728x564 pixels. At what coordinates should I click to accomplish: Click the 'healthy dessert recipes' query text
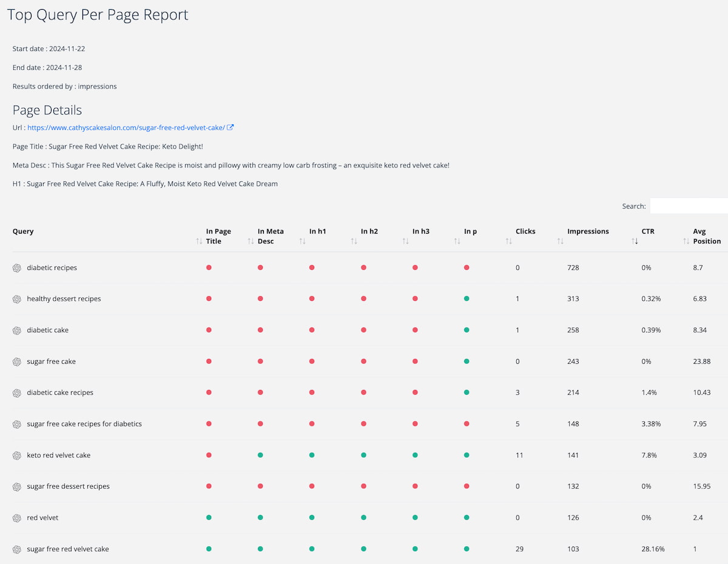point(64,299)
